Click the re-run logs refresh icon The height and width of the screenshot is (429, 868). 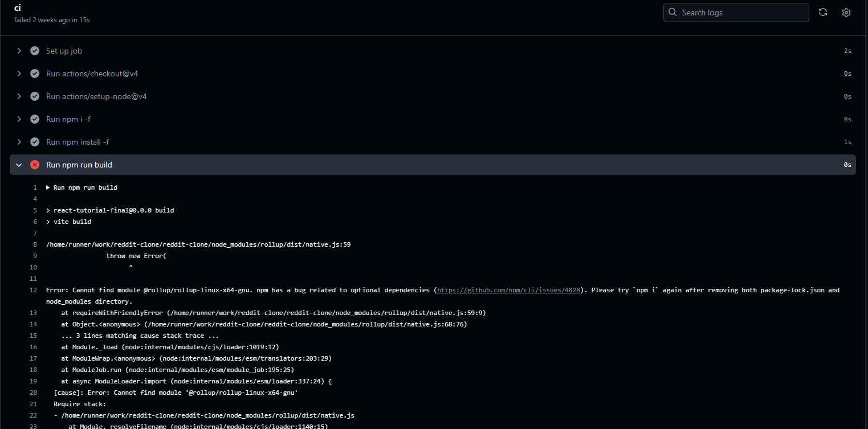tap(823, 12)
